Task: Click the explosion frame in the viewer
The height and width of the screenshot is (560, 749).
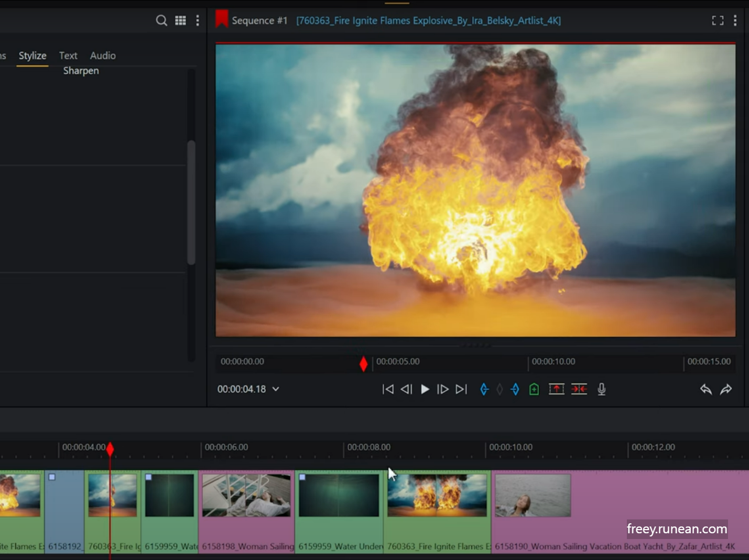Action: click(475, 191)
